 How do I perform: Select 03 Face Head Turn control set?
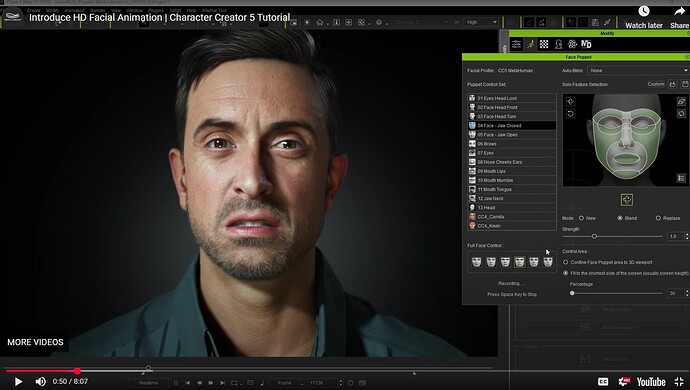(x=512, y=117)
